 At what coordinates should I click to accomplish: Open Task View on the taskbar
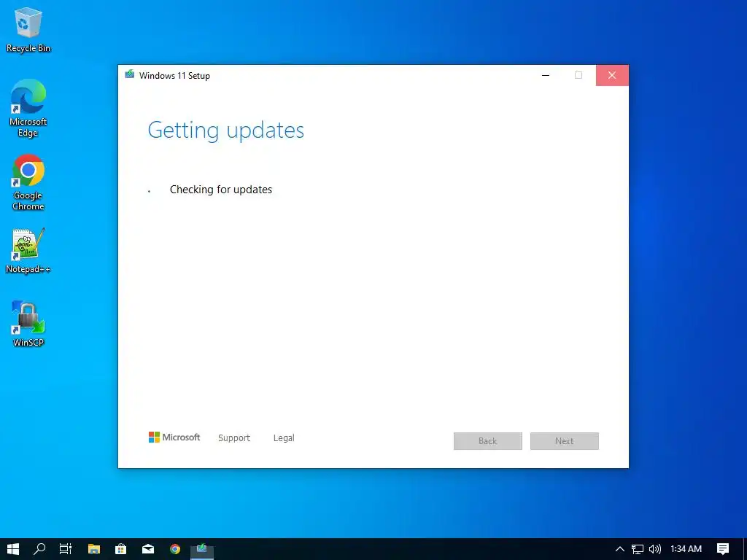tap(66, 549)
